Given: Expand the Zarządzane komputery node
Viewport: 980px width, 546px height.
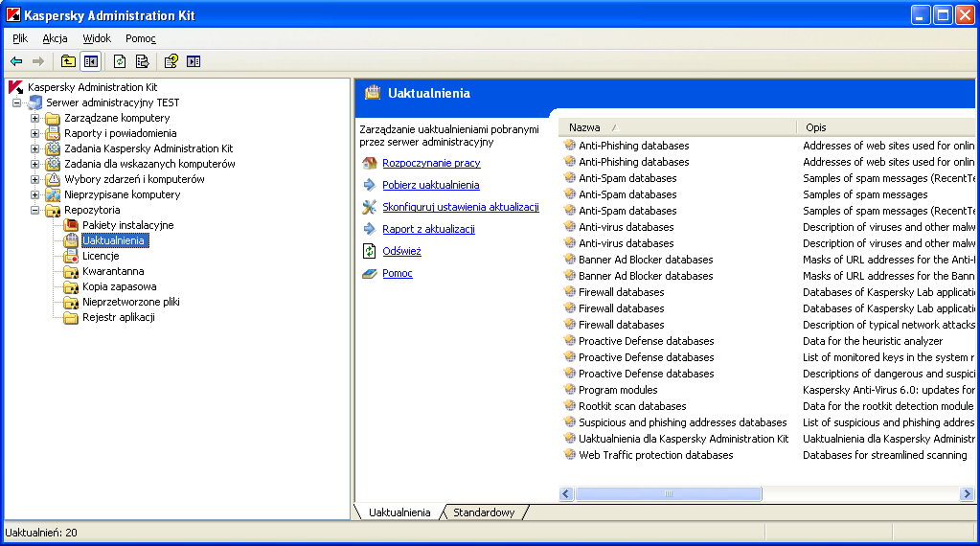Looking at the screenshot, I should coord(35,118).
